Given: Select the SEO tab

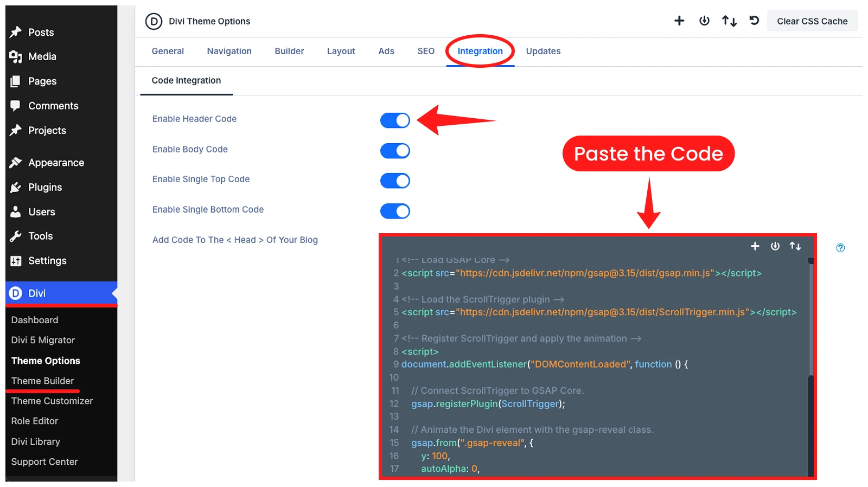Looking at the screenshot, I should (x=426, y=51).
